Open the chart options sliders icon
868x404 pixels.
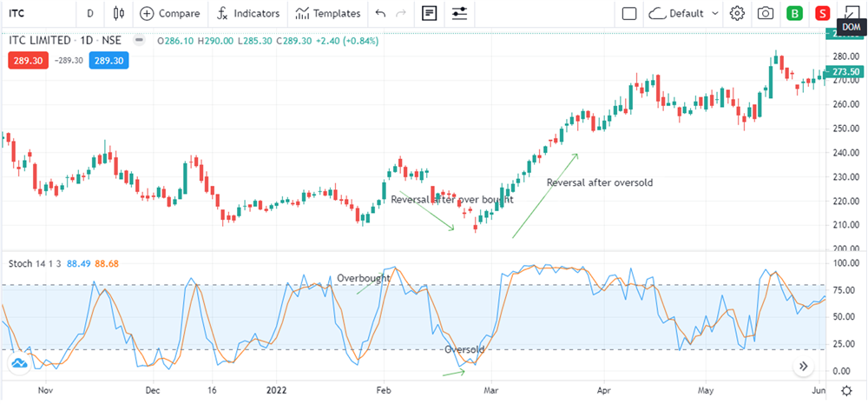459,13
